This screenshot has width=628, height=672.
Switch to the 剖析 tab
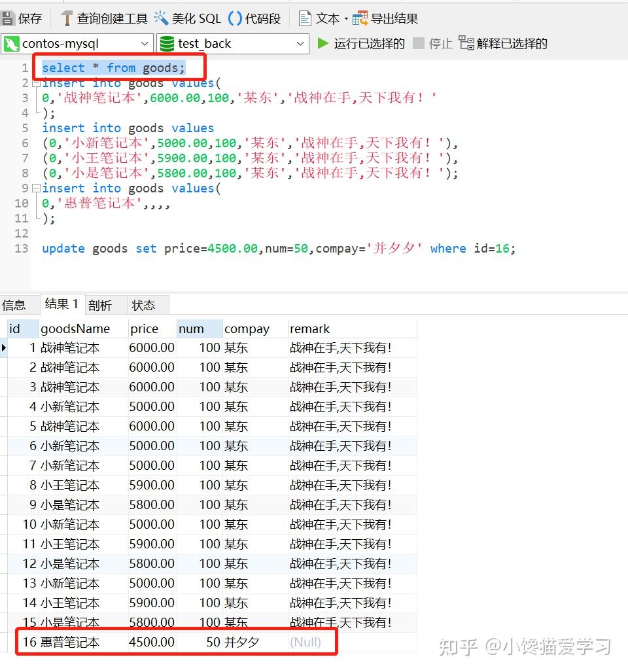pyautogui.click(x=99, y=304)
